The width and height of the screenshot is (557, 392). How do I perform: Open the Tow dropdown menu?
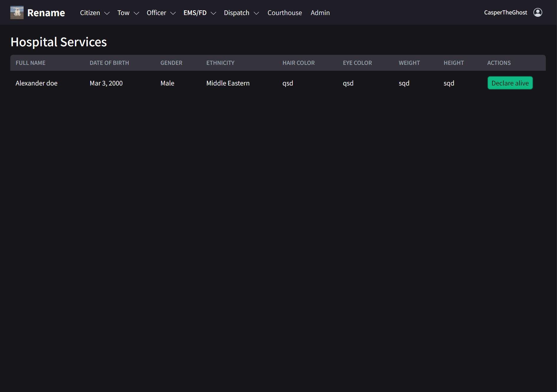(x=128, y=13)
